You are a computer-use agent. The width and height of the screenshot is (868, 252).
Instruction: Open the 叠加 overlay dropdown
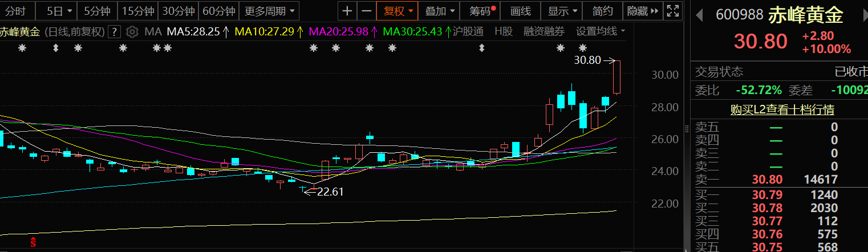[x=440, y=10]
